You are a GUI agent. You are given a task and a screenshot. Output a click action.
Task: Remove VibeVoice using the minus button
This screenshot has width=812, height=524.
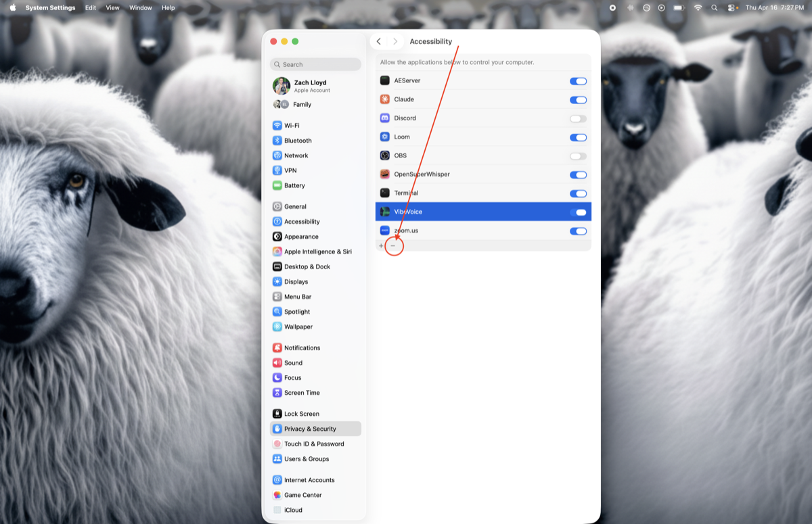pos(393,246)
